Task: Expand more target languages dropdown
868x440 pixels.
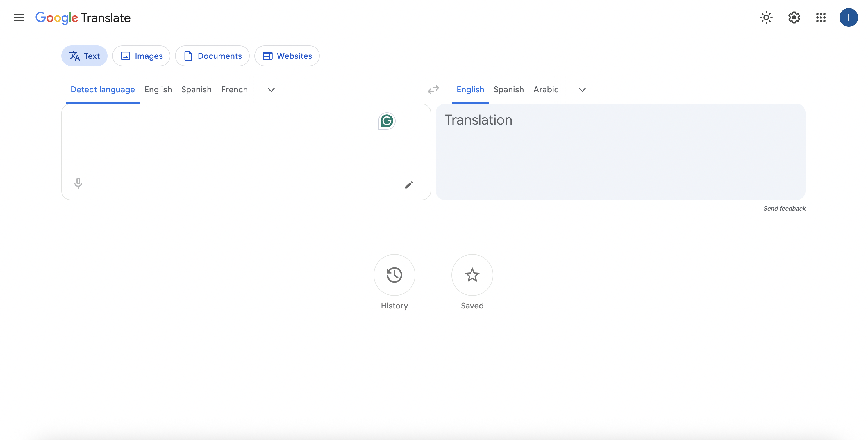Action: pyautogui.click(x=582, y=90)
